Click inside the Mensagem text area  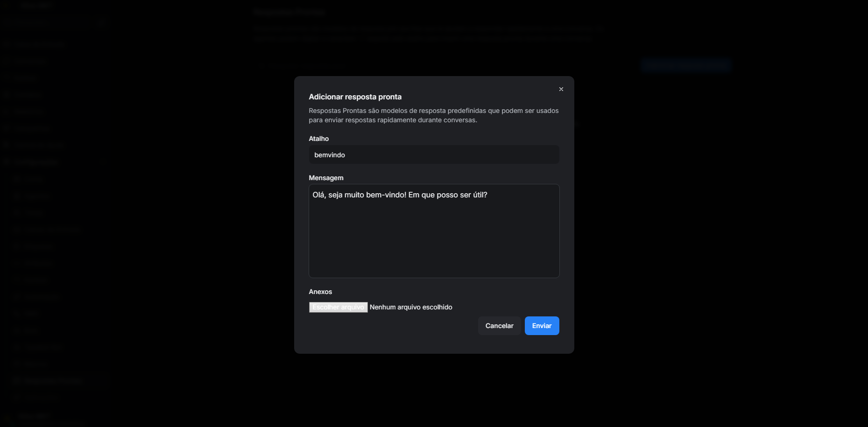434,231
